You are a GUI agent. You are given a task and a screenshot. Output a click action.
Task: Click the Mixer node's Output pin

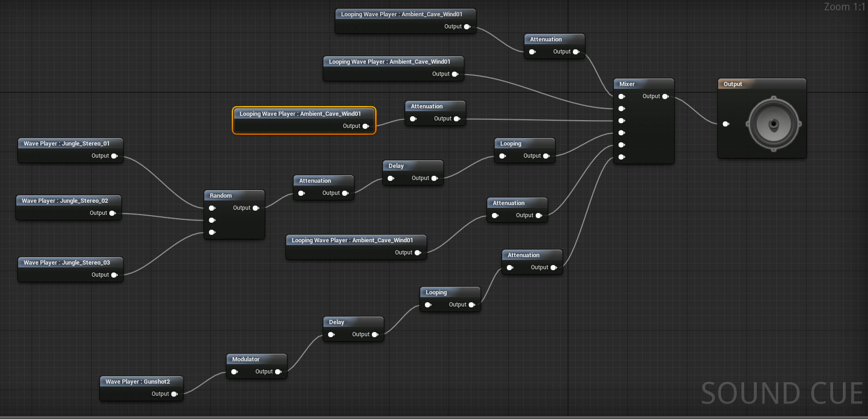click(666, 96)
